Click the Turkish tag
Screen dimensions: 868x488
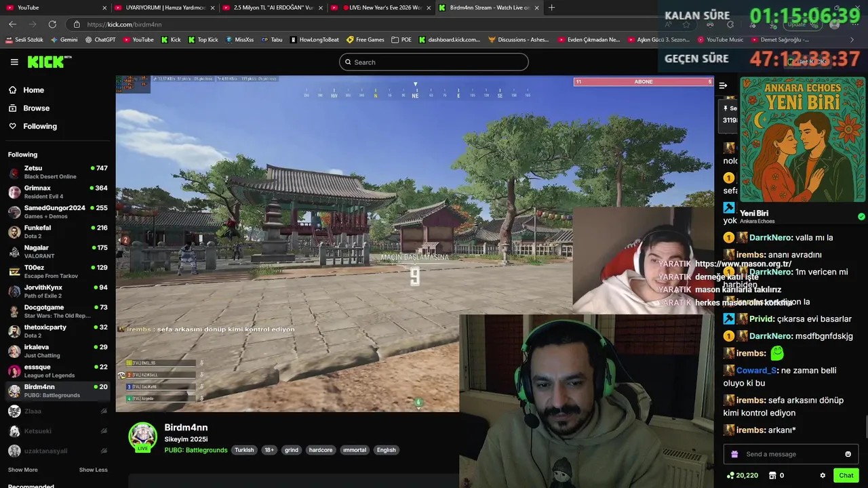[x=244, y=450]
